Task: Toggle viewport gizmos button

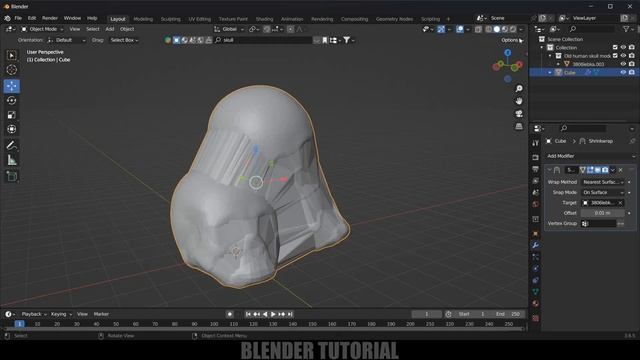Action: click(x=441, y=29)
